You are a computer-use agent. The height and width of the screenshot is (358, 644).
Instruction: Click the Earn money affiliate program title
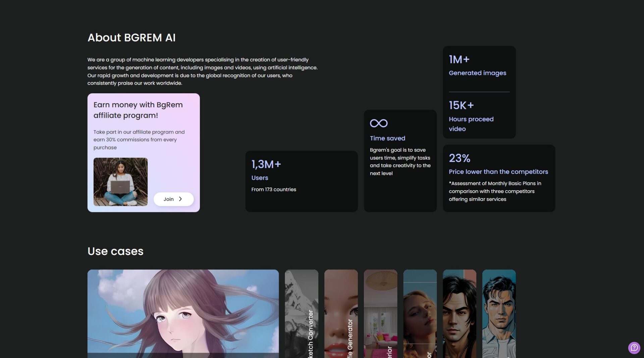(138, 110)
